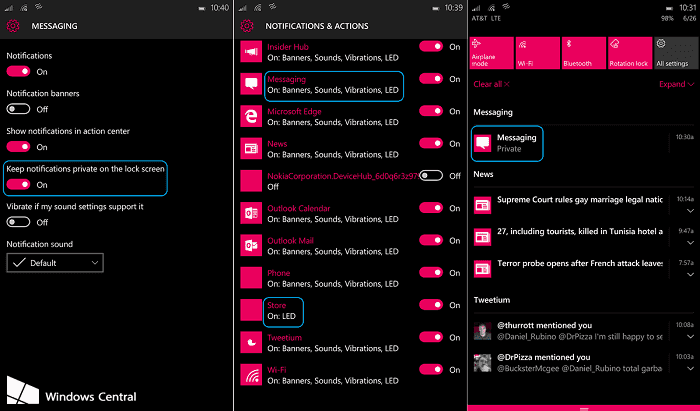Turn off the Notifications toggle

tap(19, 72)
